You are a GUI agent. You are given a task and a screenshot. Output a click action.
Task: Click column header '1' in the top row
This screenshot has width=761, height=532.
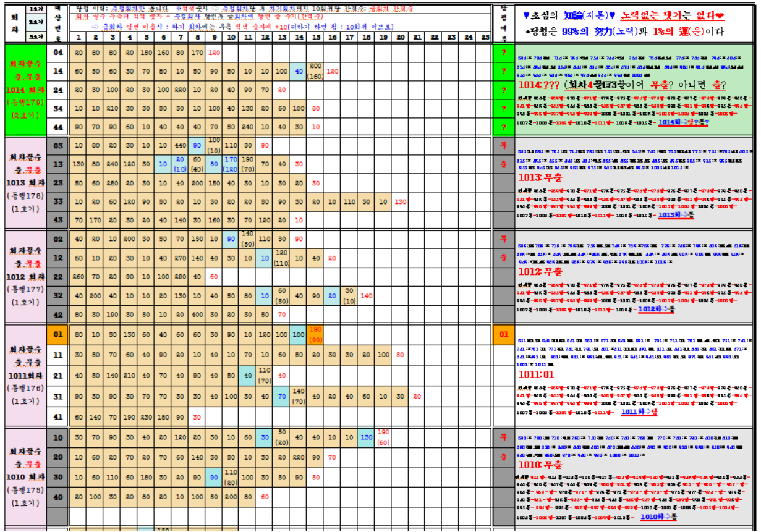pos(79,38)
